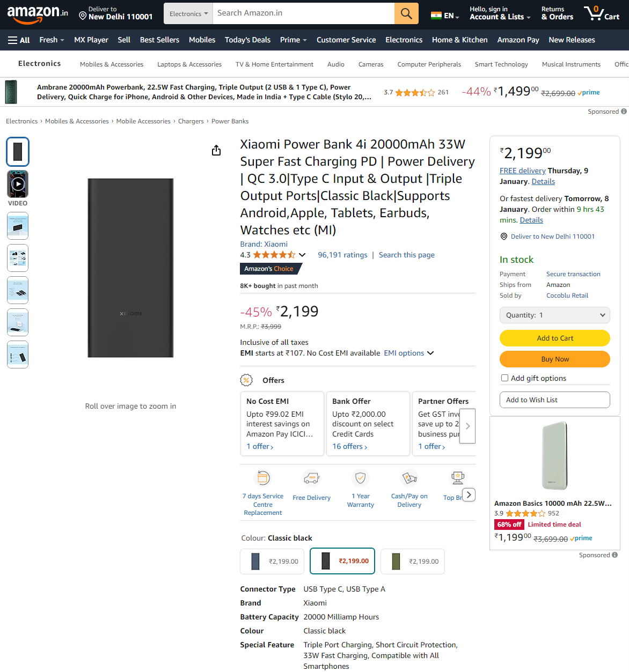Click the Amazon.in logo
The image size is (629, 672).
(x=38, y=14)
